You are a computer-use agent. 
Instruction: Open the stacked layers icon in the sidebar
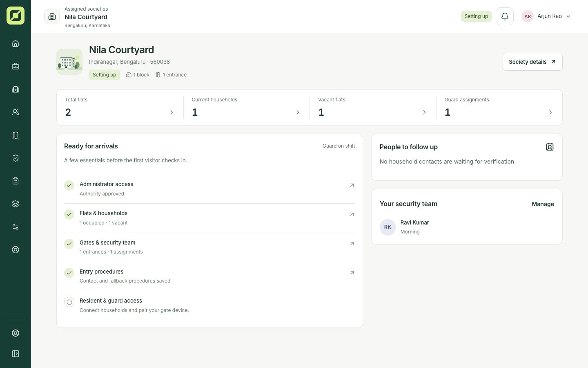(x=16, y=204)
